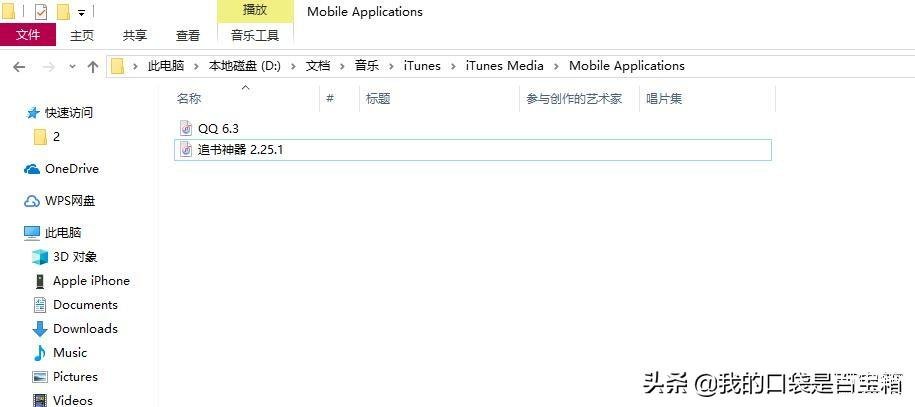The height and width of the screenshot is (407, 915).
Task: Click the forward navigation arrow
Action: tap(49, 67)
